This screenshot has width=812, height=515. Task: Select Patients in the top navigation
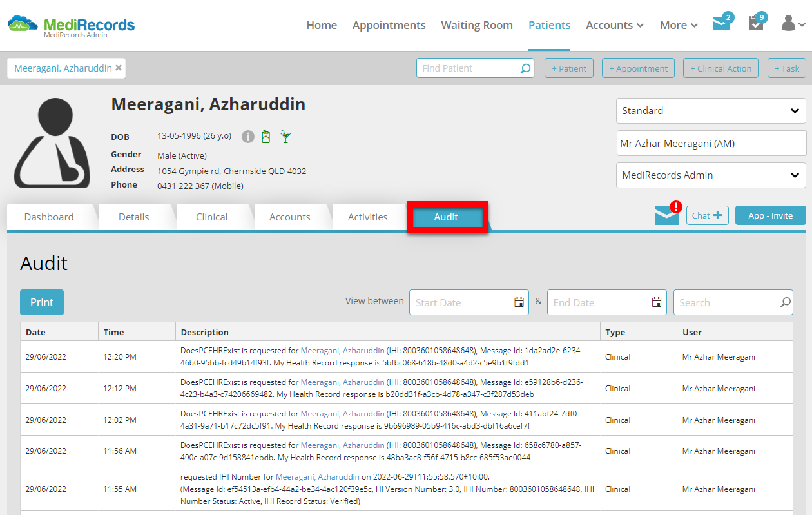click(x=550, y=25)
